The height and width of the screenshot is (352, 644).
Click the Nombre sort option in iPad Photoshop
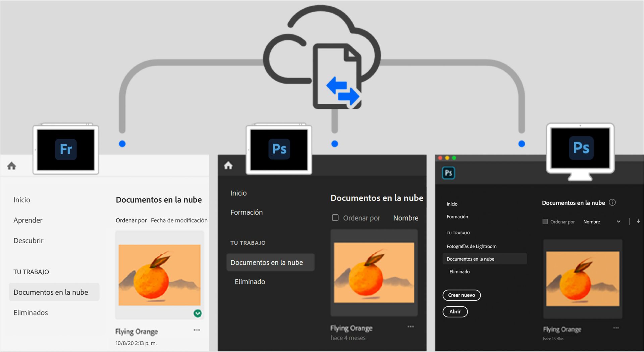406,218
